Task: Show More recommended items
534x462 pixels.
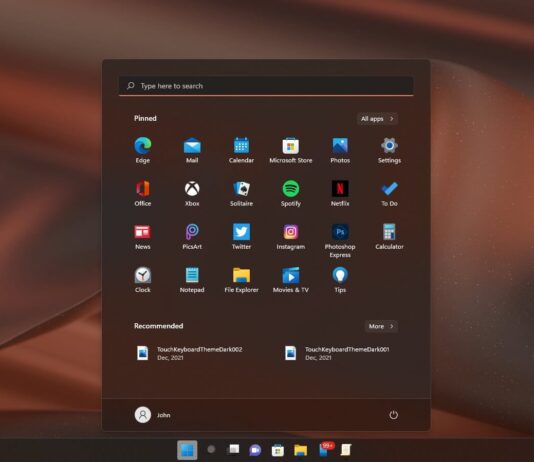Action: (x=381, y=326)
